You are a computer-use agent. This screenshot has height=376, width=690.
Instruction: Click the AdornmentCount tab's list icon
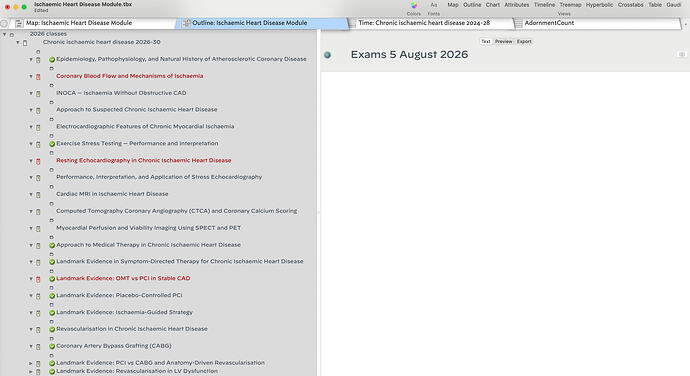click(518, 23)
